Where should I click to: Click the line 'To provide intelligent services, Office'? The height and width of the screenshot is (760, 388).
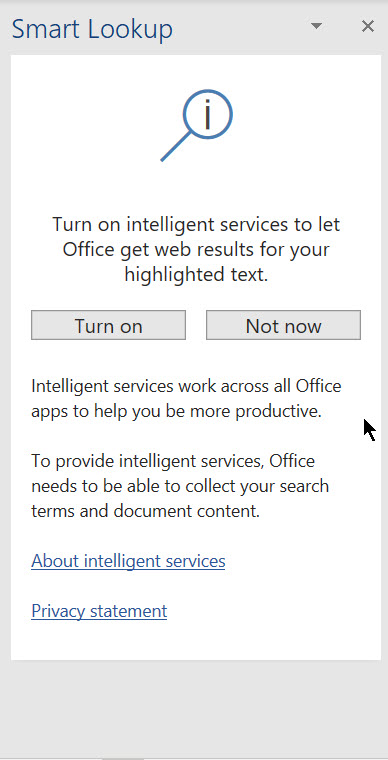point(173,460)
